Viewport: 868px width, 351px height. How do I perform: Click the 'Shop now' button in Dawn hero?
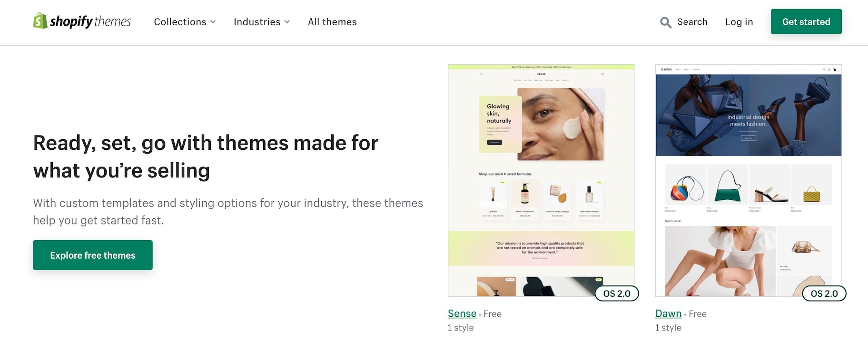tap(748, 138)
